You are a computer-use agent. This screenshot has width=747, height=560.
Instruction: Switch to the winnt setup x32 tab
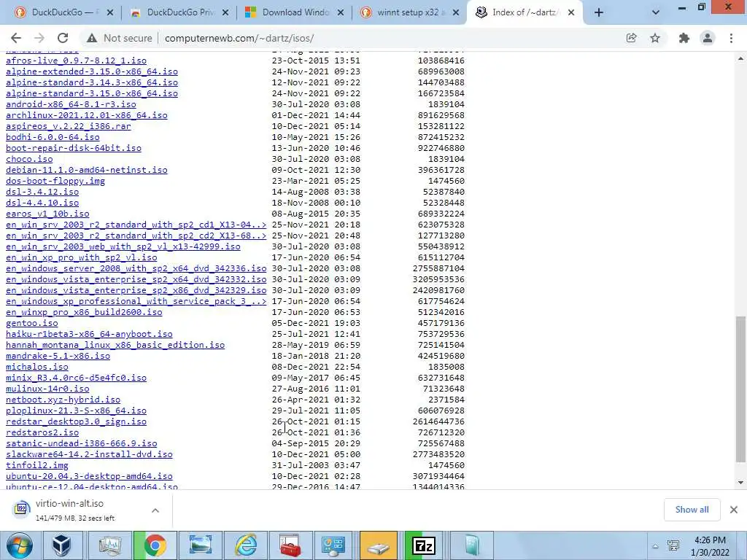tap(410, 12)
